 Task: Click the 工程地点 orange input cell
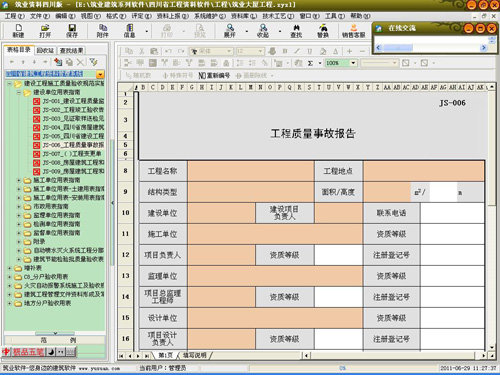(x=424, y=171)
